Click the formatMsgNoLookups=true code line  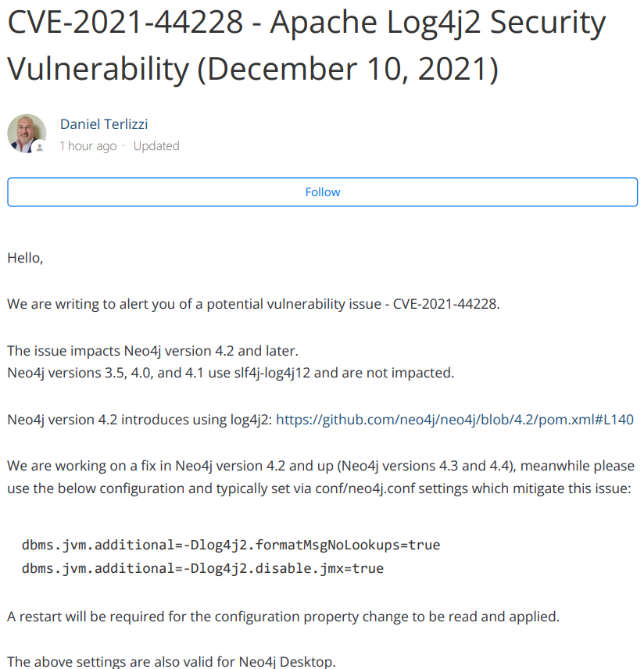[x=231, y=545]
